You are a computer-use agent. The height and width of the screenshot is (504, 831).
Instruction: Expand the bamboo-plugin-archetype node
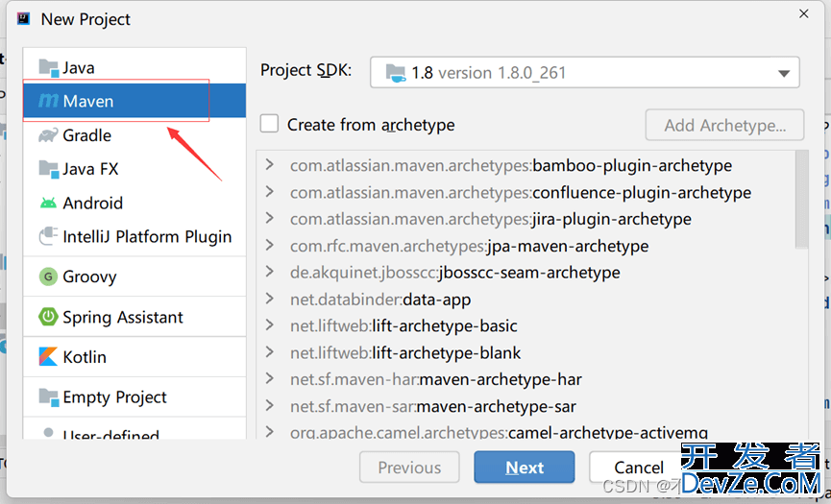[270, 165]
